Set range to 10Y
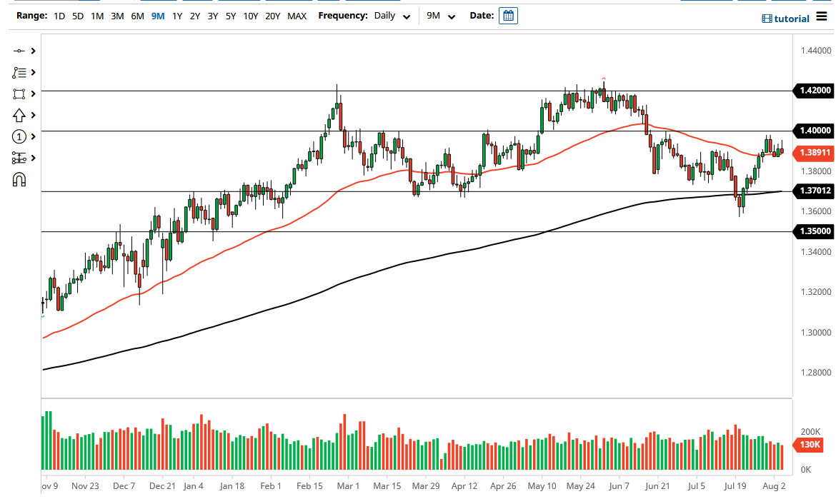 pos(251,16)
